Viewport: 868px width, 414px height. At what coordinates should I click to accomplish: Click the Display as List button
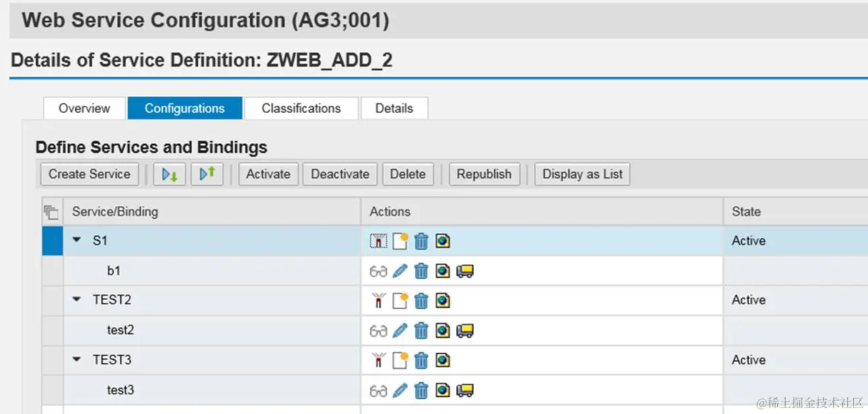[x=583, y=174]
